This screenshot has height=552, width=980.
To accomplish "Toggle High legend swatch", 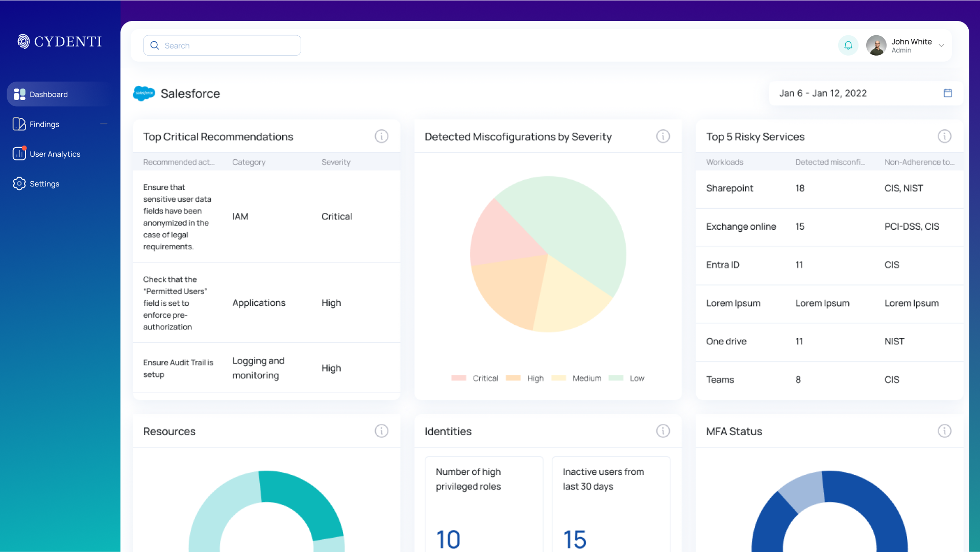I will (x=513, y=378).
